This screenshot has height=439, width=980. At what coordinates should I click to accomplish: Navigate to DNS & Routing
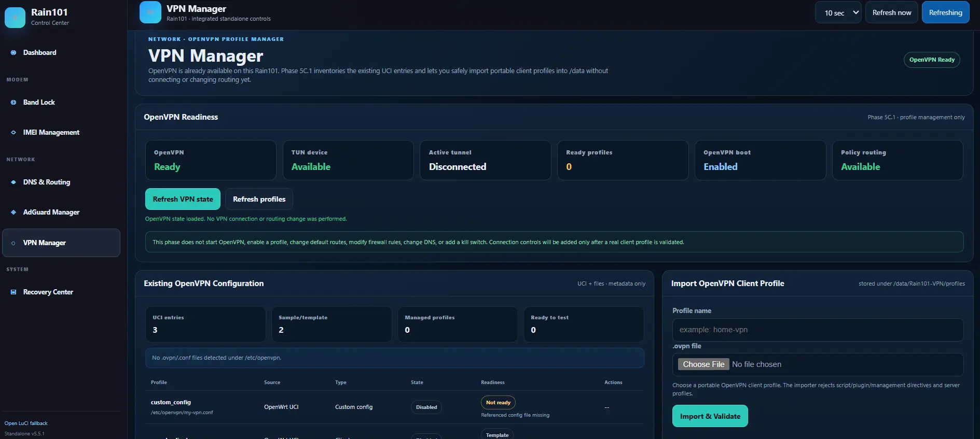[x=61, y=182]
